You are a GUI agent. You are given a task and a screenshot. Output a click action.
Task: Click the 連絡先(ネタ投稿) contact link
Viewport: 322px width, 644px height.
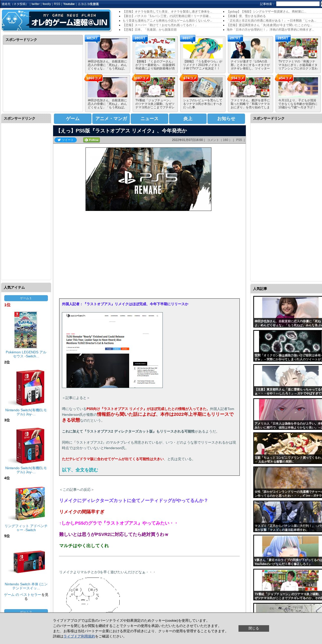[x=15, y=4]
